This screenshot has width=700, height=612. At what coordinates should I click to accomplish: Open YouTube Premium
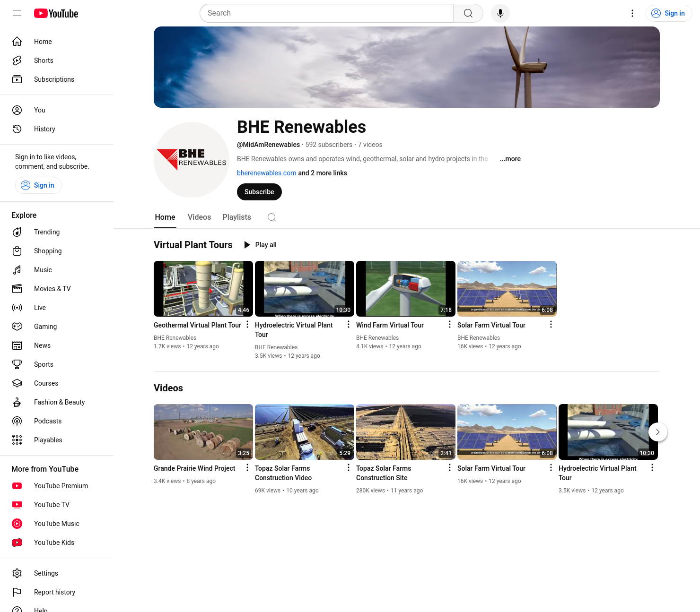(57, 486)
